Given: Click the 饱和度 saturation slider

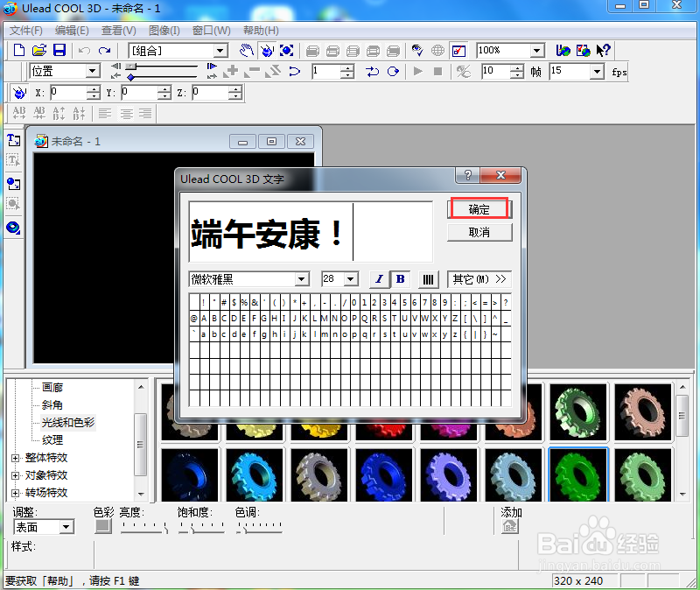Looking at the screenshot, I should (201, 528).
